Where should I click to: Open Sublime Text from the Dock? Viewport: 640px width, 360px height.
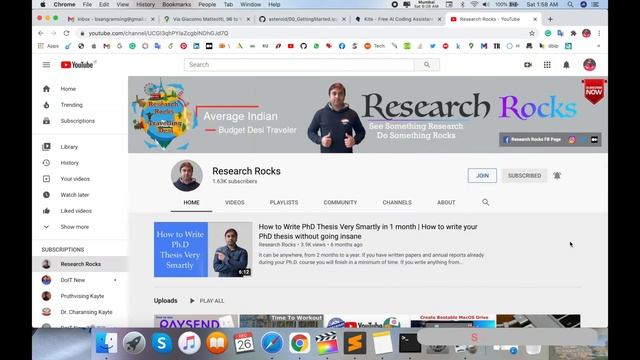pyautogui.click(x=355, y=342)
